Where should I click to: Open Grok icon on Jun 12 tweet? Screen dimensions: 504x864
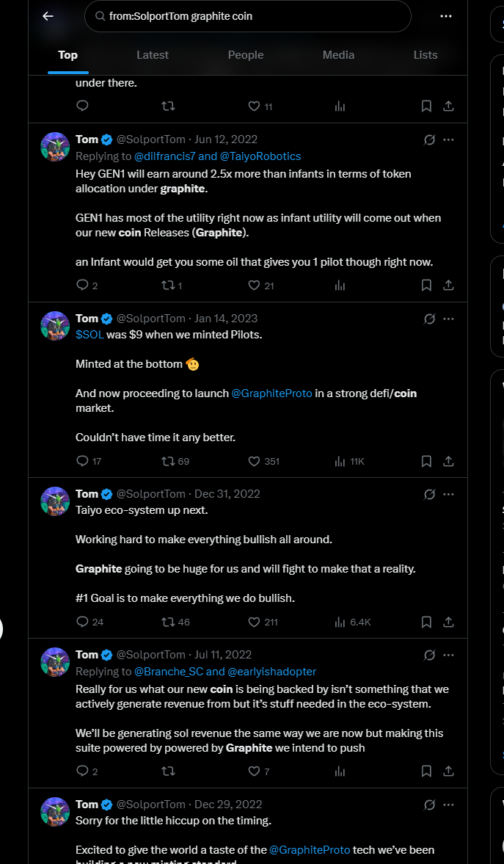point(430,139)
